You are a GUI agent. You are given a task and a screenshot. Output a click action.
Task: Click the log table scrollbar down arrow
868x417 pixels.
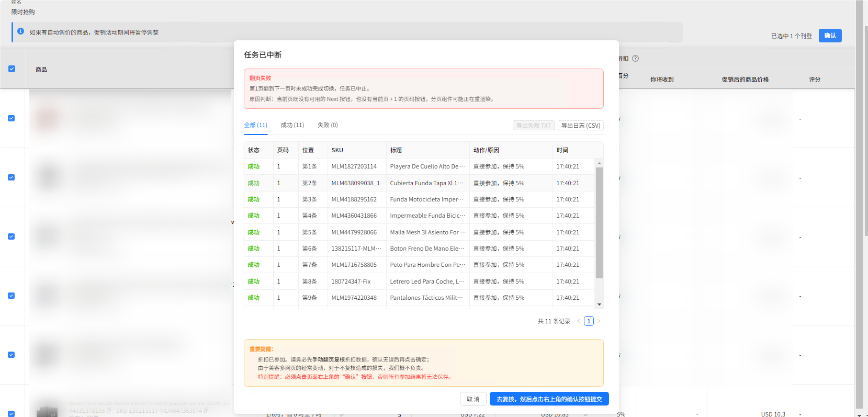click(600, 305)
